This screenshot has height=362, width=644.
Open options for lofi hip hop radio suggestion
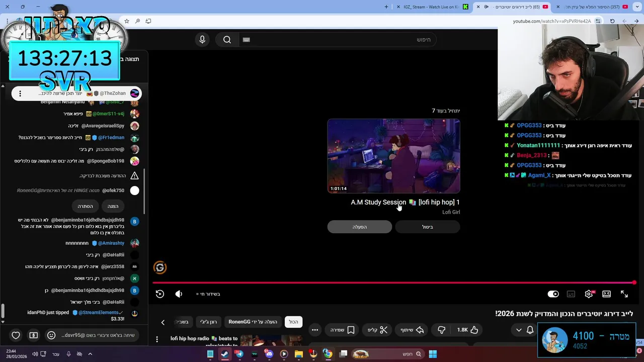[x=157, y=339]
